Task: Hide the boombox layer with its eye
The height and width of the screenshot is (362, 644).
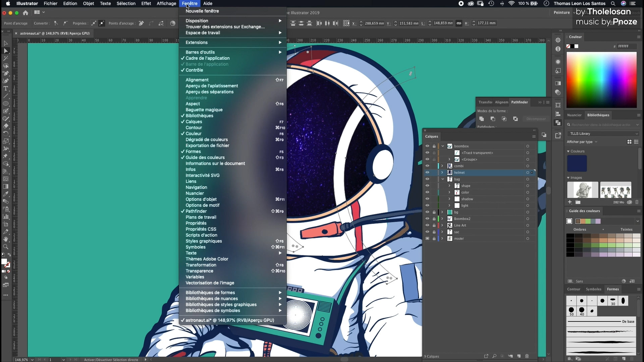Action: (427, 146)
